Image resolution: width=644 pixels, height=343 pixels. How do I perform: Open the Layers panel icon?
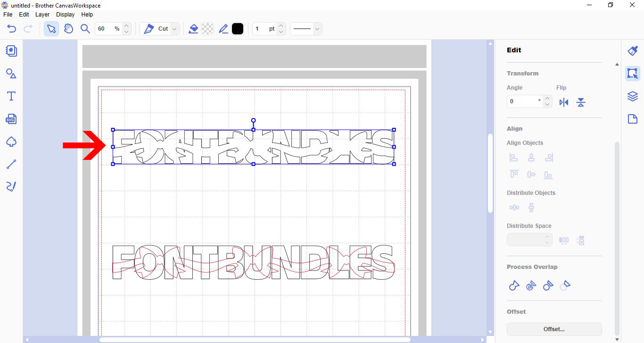point(633,96)
